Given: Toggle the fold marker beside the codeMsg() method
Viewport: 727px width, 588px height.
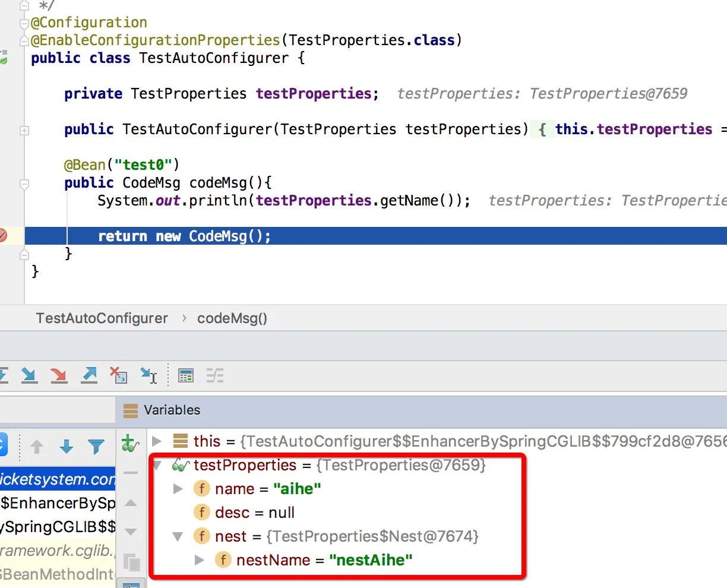Looking at the screenshot, I should tap(24, 184).
